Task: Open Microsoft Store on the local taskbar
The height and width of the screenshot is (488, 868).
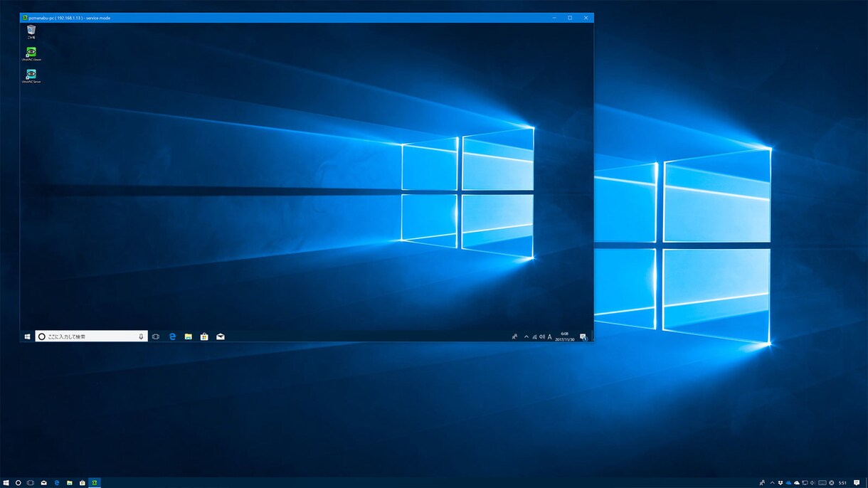Action: tap(82, 483)
